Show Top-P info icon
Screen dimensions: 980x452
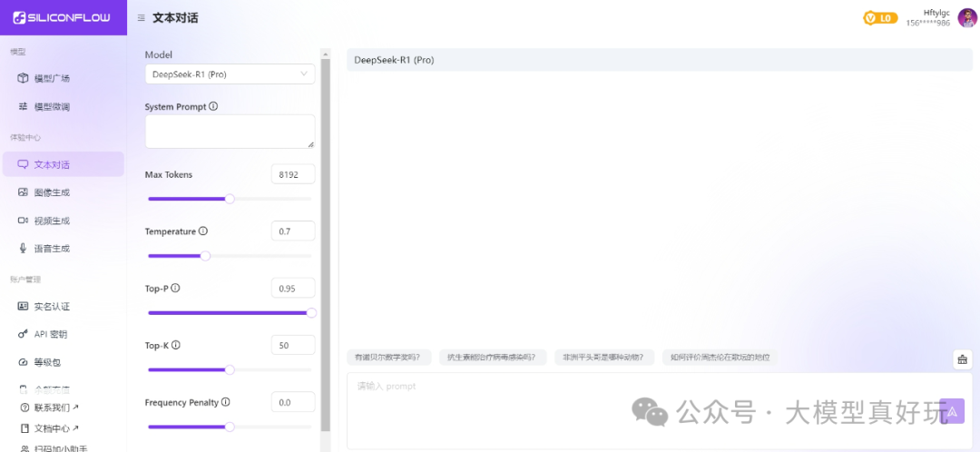pyautogui.click(x=176, y=289)
